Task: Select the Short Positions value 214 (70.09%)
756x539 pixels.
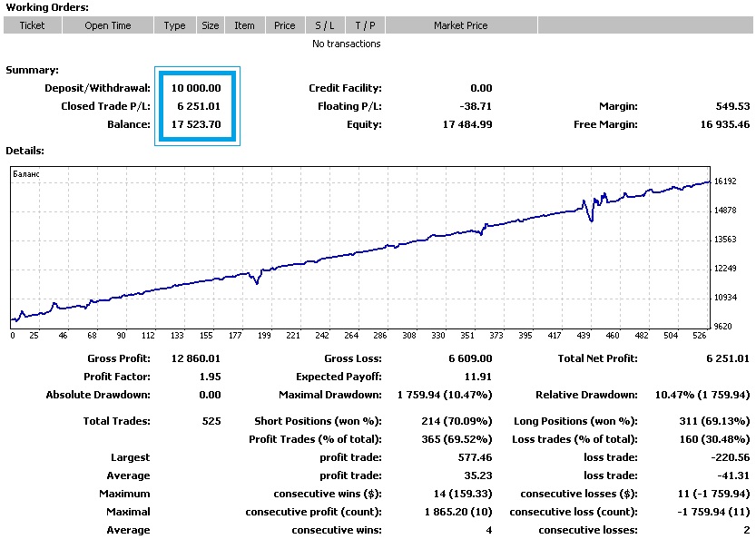Action: tap(457, 421)
